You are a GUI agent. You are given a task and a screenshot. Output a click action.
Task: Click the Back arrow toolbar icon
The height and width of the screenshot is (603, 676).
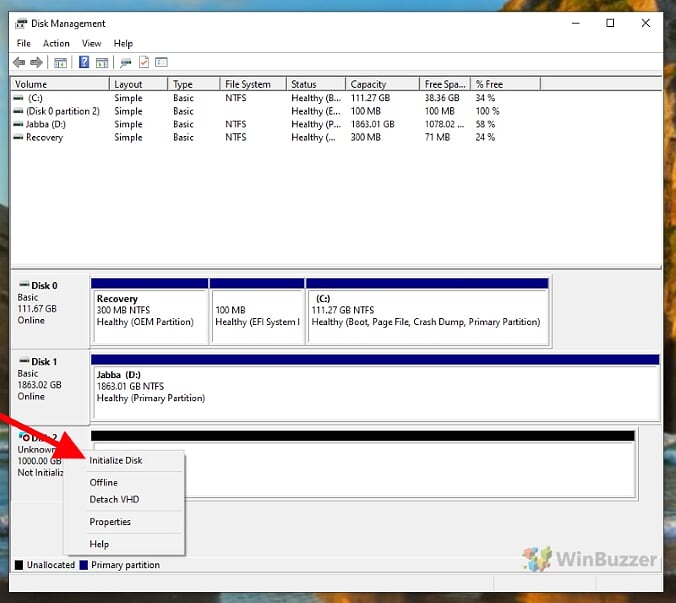click(x=19, y=62)
